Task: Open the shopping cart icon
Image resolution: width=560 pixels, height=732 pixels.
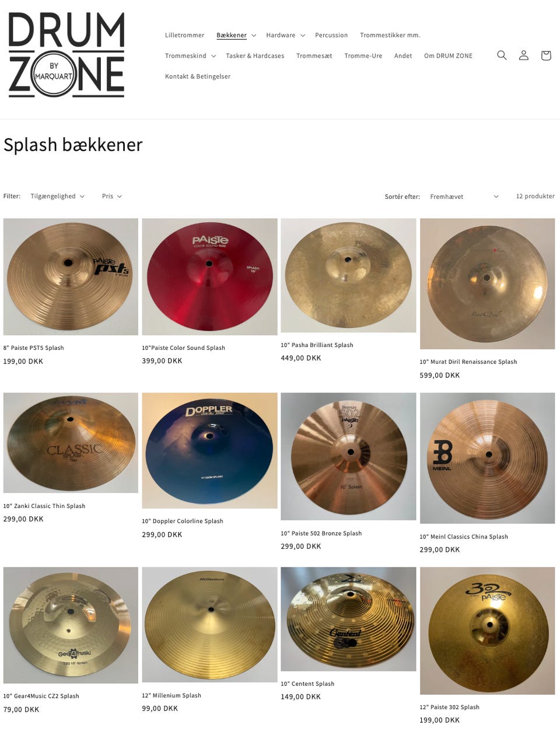Action: coord(546,55)
